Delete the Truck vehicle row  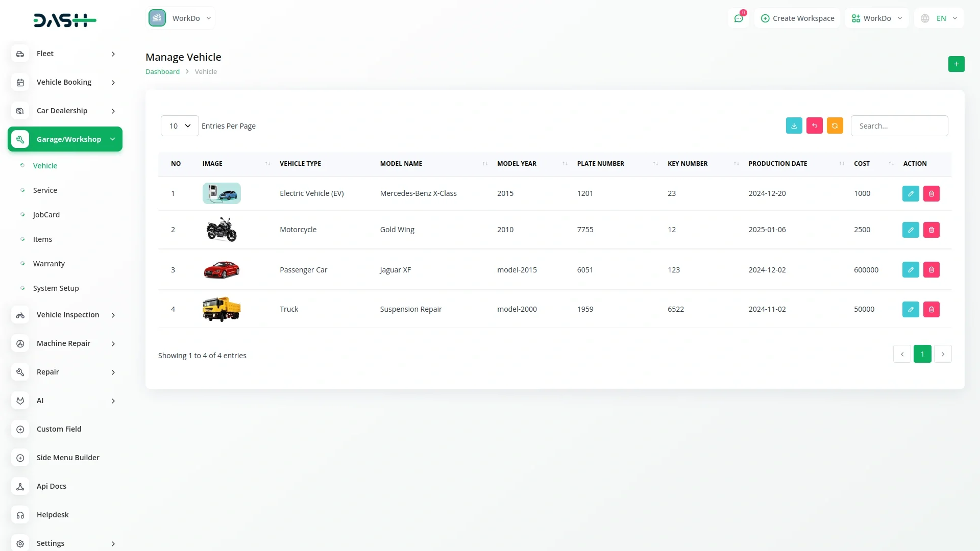click(931, 309)
